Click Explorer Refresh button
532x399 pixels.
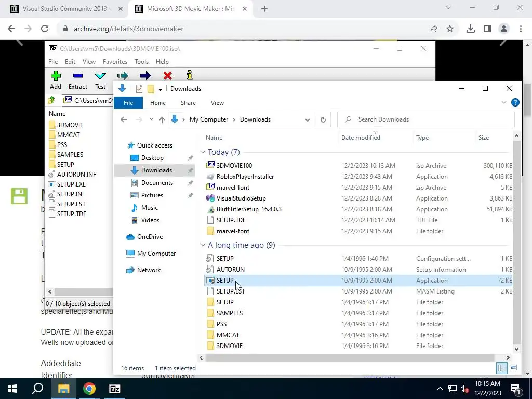click(x=323, y=119)
